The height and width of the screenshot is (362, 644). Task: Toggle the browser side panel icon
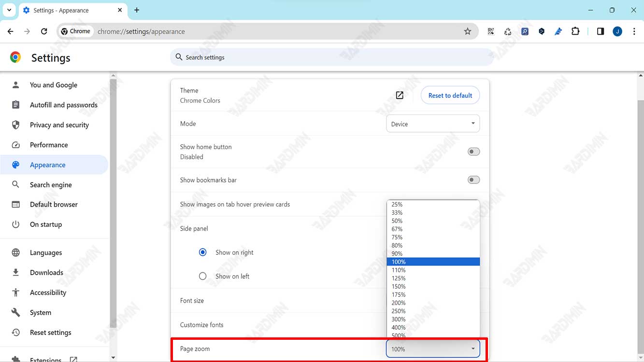(600, 31)
